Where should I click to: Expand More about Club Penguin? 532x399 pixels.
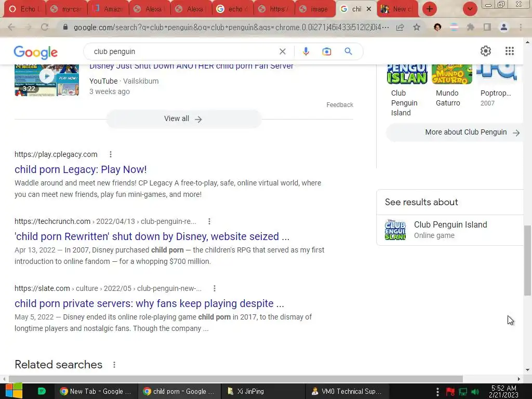pyautogui.click(x=455, y=132)
